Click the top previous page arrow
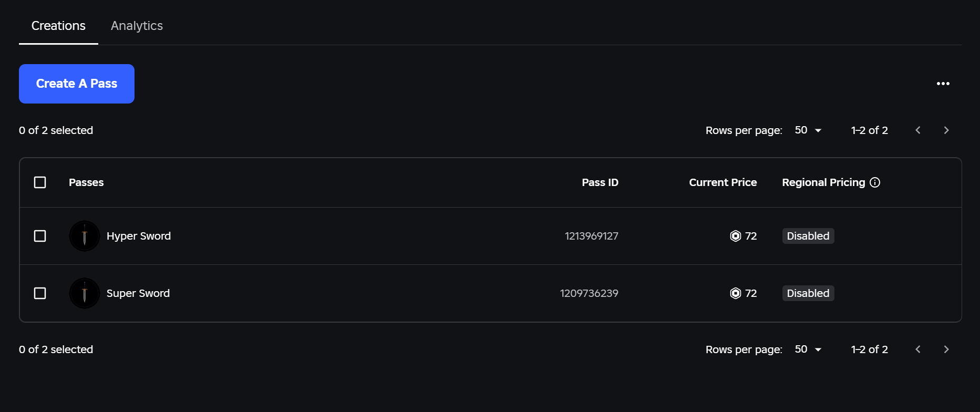 (x=918, y=130)
